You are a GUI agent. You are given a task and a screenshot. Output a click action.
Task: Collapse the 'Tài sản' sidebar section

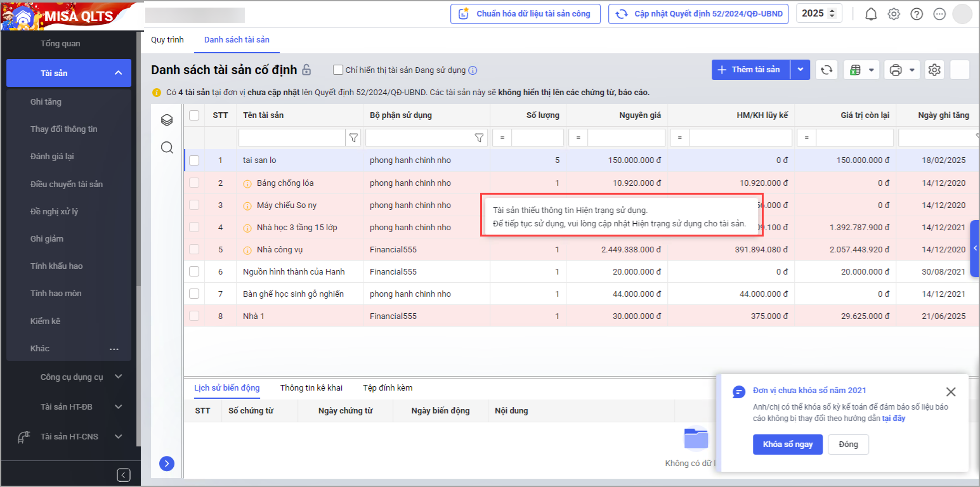click(x=118, y=74)
